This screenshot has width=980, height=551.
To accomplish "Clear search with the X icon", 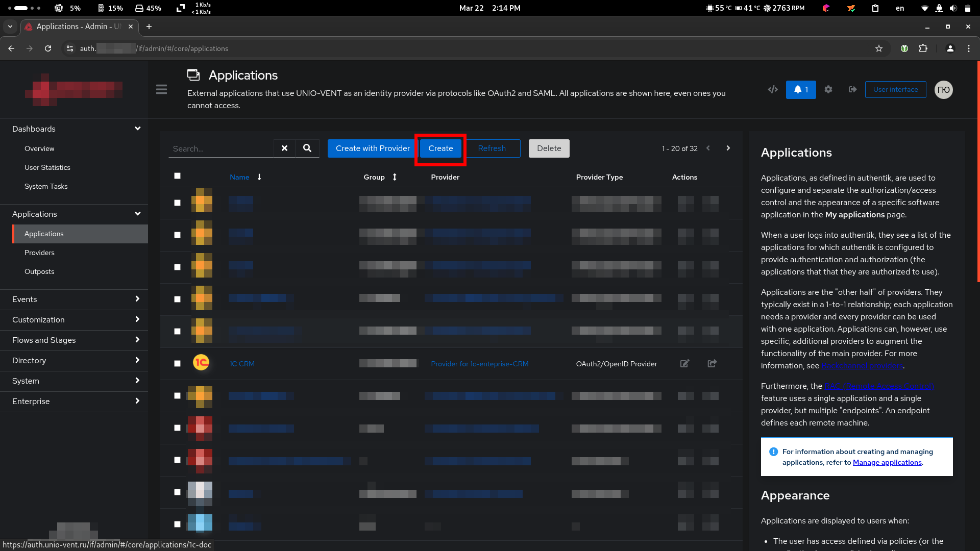I will coord(284,148).
